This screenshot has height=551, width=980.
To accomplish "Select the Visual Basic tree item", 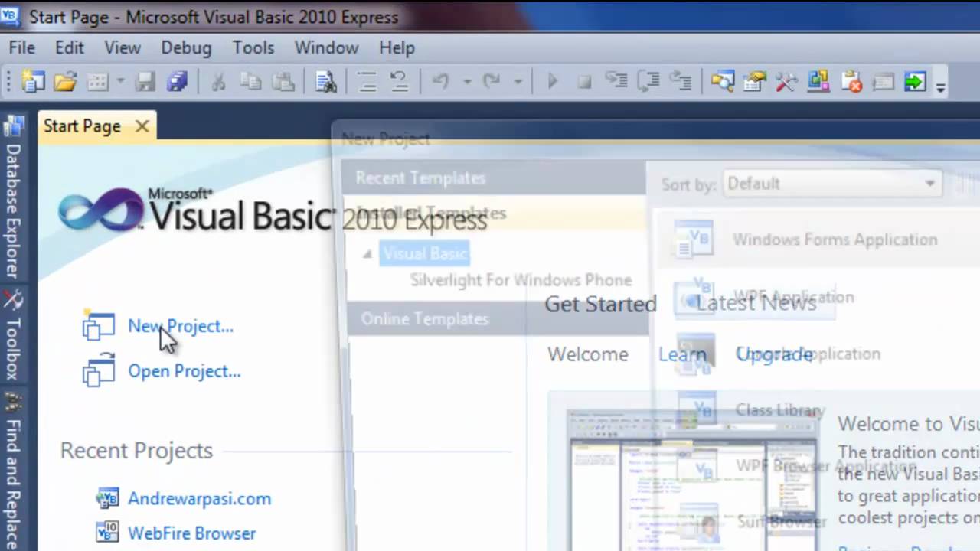I will point(425,253).
